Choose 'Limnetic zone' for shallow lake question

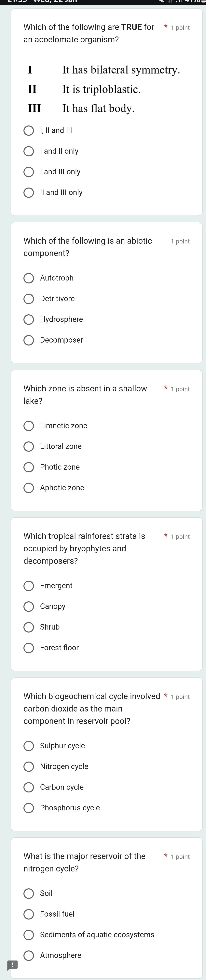click(x=29, y=426)
